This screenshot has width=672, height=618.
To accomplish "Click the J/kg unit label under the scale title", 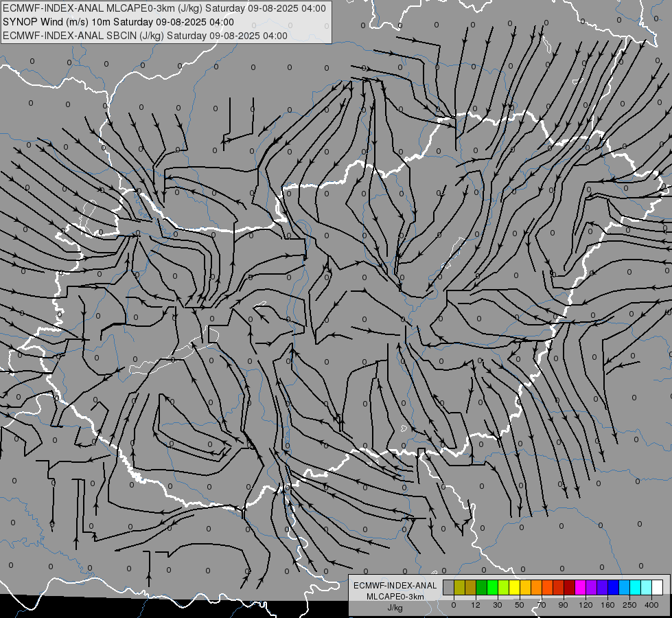I will [395, 608].
